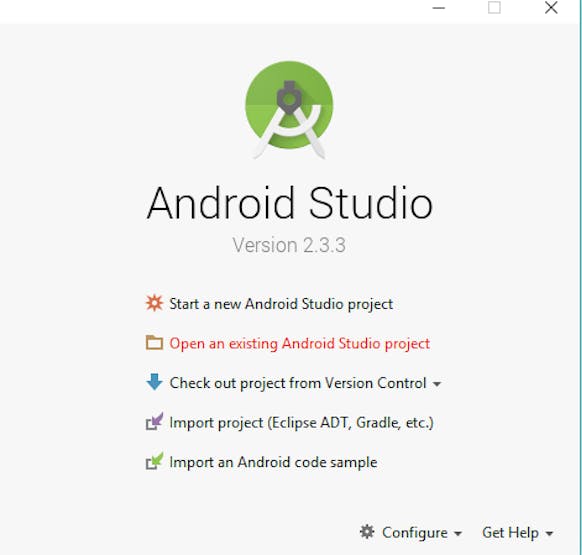Open the Get Help menu label
This screenshot has height=555, width=582.
[510, 533]
